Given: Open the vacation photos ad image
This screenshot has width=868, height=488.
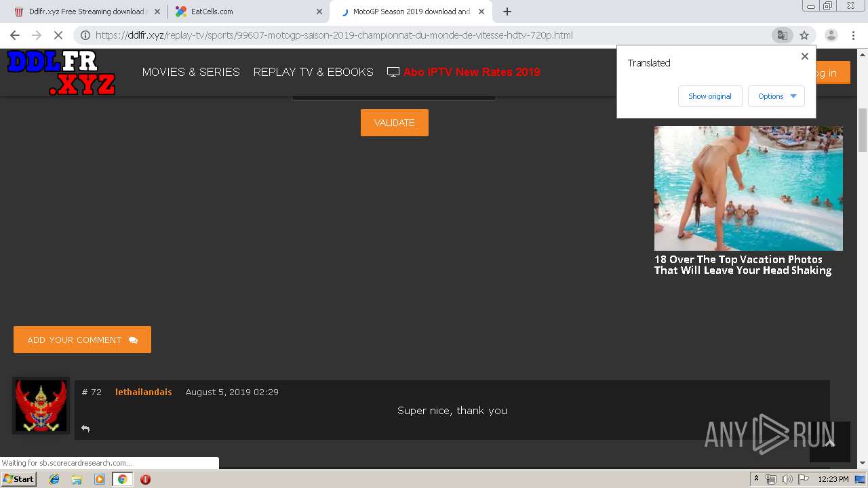Looking at the screenshot, I should click(x=749, y=188).
